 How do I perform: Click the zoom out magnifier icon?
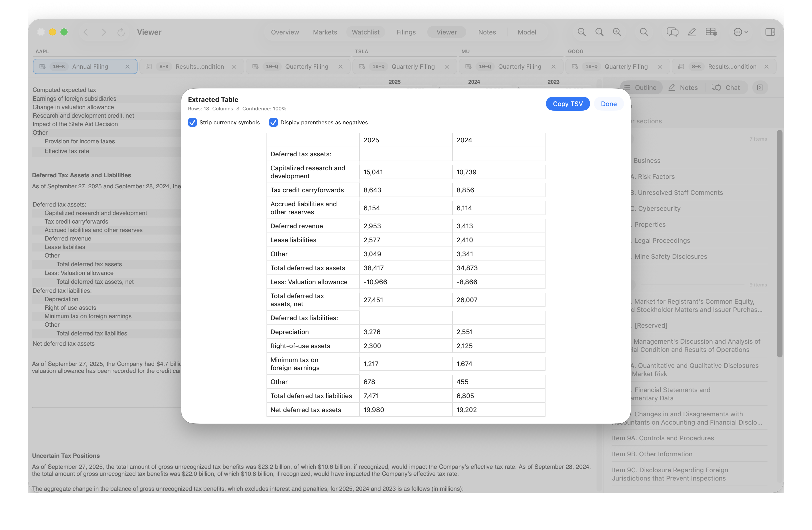[x=581, y=32]
